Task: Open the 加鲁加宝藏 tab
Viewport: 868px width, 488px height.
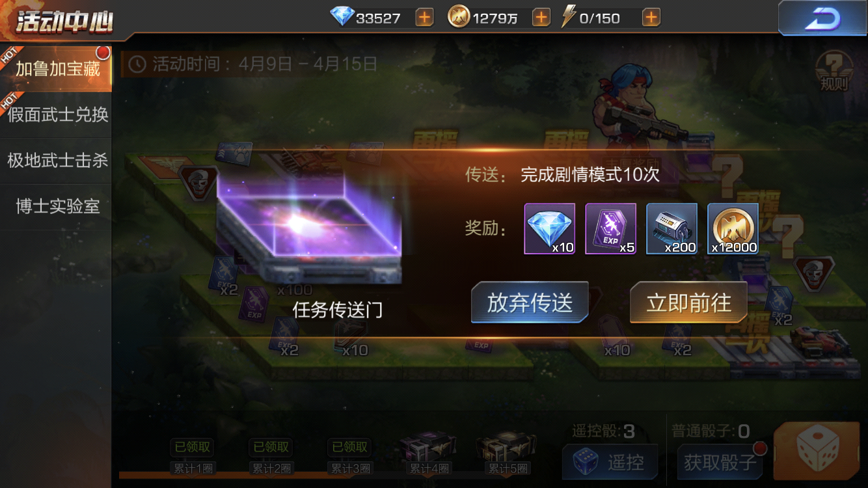Action: coord(57,69)
